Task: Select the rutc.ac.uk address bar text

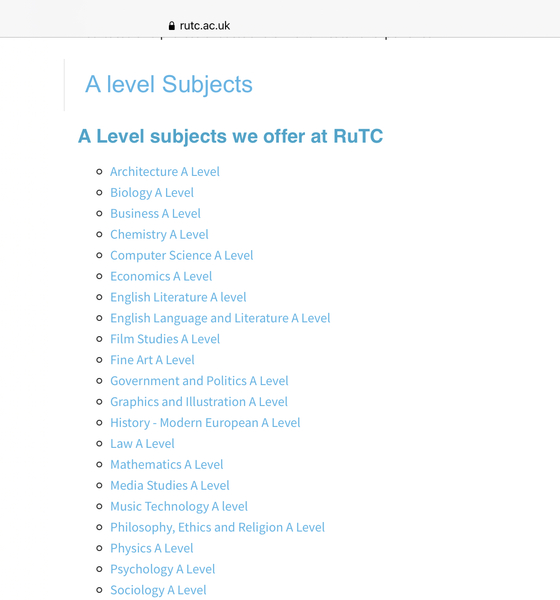Action: (x=205, y=26)
